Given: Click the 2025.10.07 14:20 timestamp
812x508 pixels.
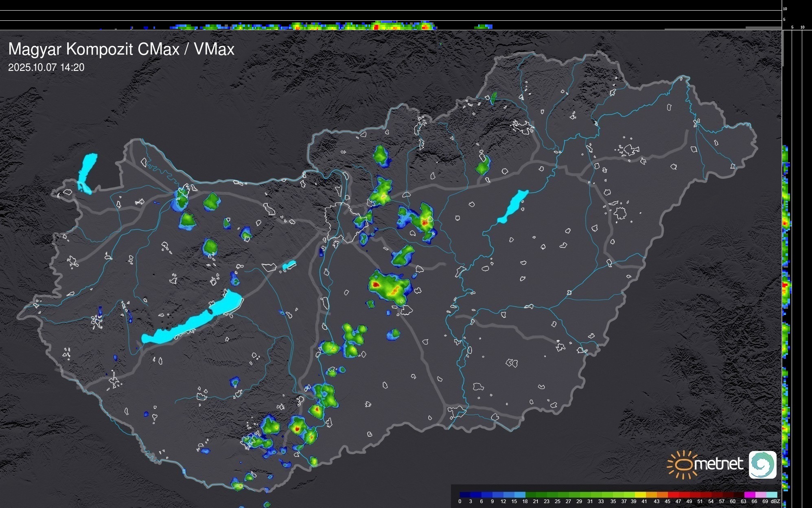Looking at the screenshot, I should [46, 68].
